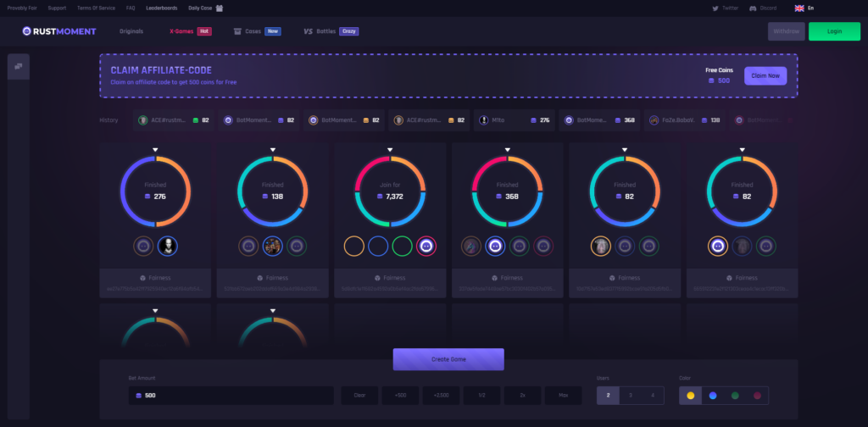
Task: Join empty blue slot in 7,372 game
Action: (x=378, y=247)
